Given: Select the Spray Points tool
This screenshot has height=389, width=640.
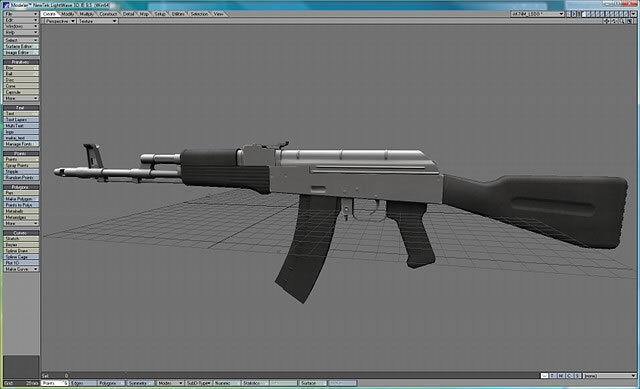Looking at the screenshot, I should click(21, 165).
